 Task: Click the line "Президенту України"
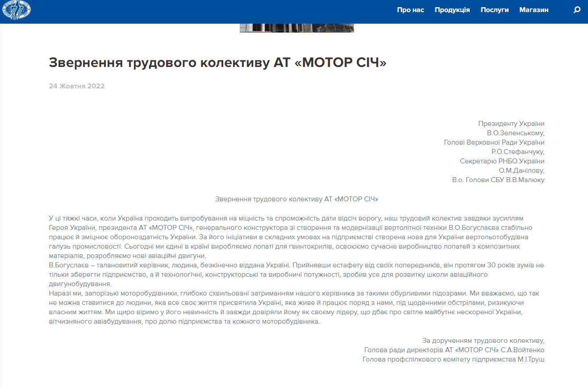511,124
